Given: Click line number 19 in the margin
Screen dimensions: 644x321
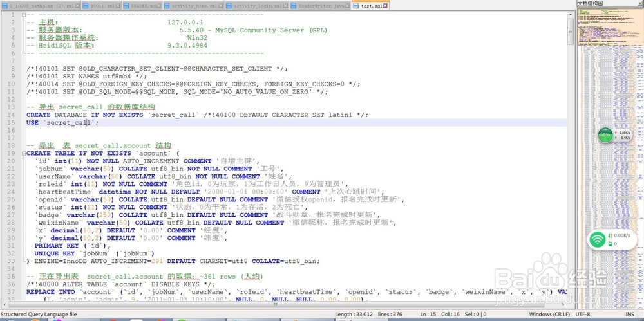Looking at the screenshot, I should pos(11,154).
